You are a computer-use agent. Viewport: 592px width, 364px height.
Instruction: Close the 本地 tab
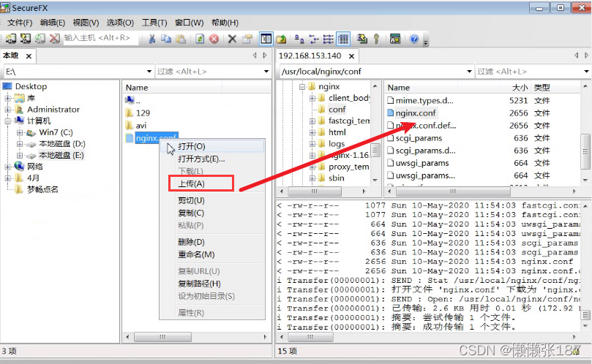click(29, 56)
